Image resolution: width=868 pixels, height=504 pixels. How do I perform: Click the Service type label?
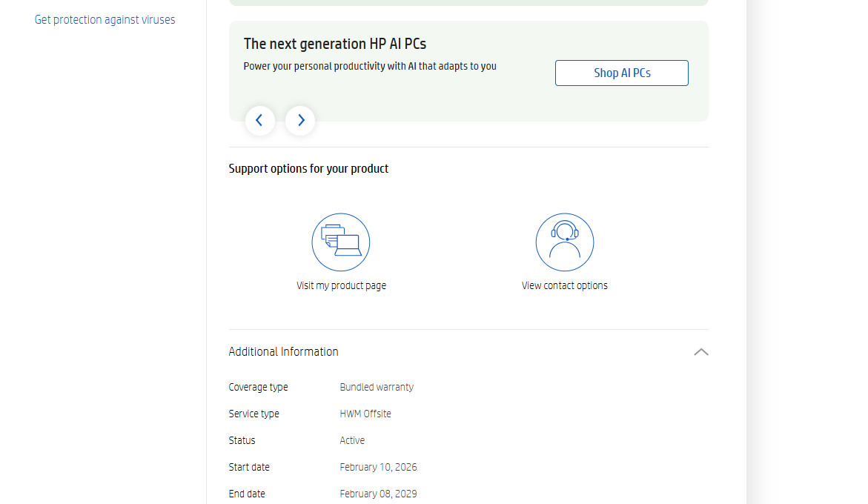coord(254,414)
